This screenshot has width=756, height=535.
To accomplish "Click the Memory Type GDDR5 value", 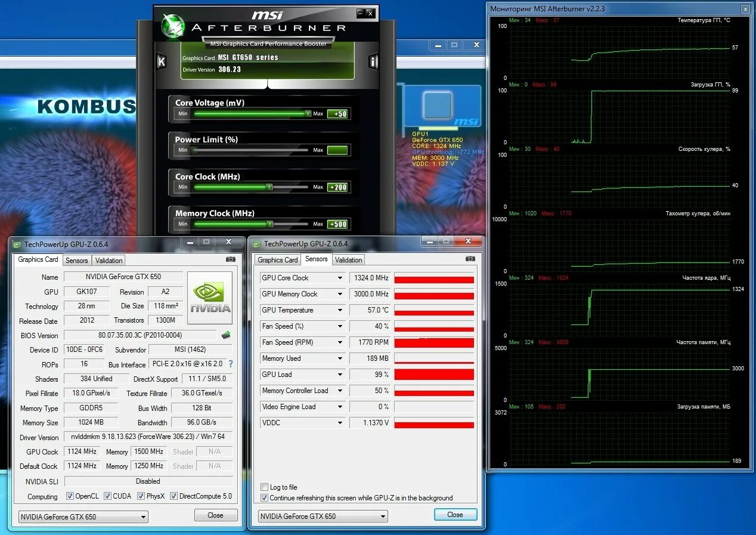I will [91, 408].
